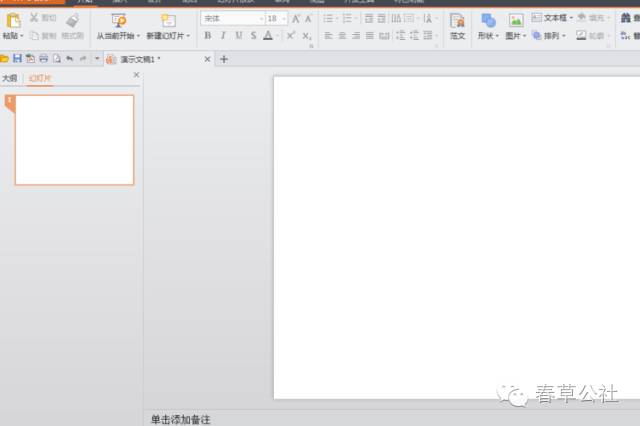Click the shape fill 填充 button
Screen dimensions: 640x426
pos(591,18)
